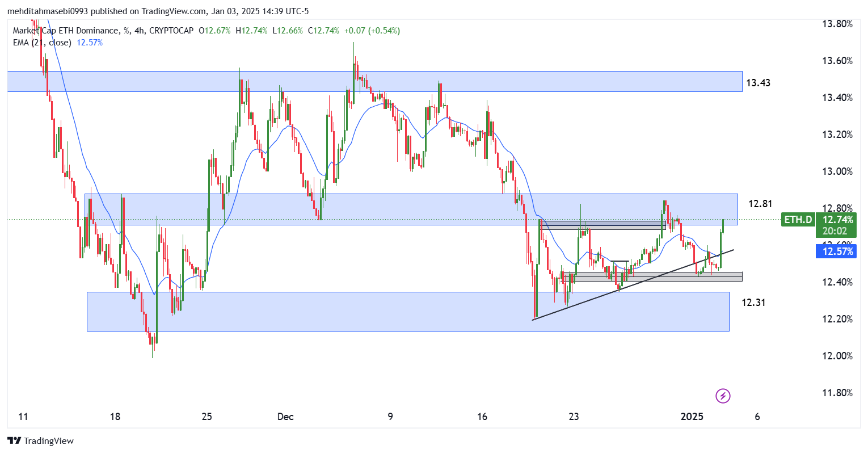Viewport: 868px width, 453px height.
Task: Click the 12.20% price axis tick
Action: [x=837, y=319]
